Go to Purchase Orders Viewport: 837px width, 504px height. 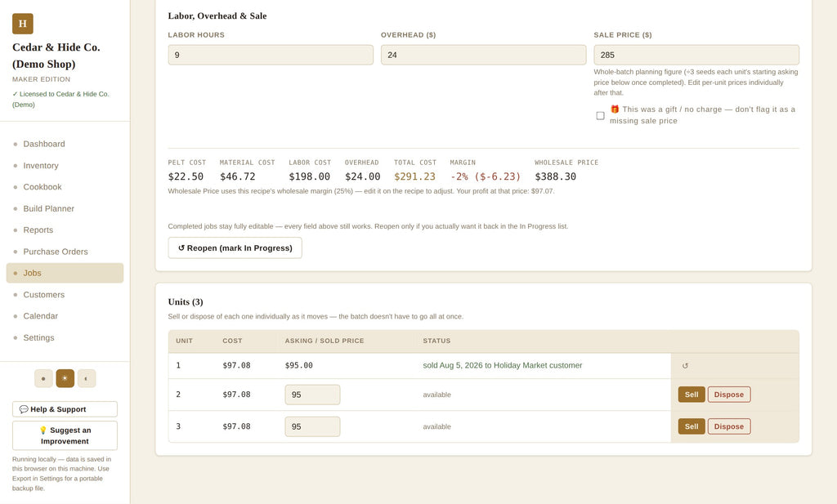pos(65,252)
